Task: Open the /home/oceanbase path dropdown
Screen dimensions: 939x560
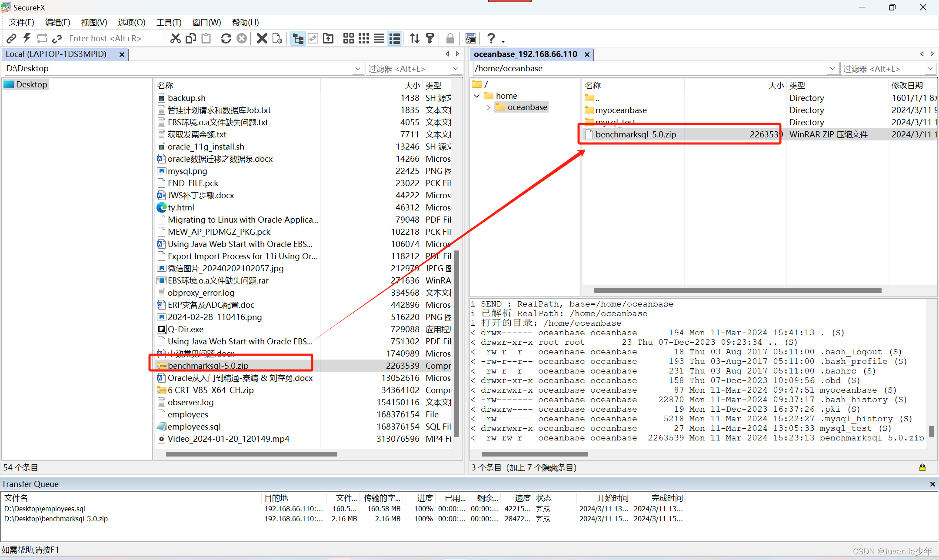Action: pyautogui.click(x=832, y=69)
